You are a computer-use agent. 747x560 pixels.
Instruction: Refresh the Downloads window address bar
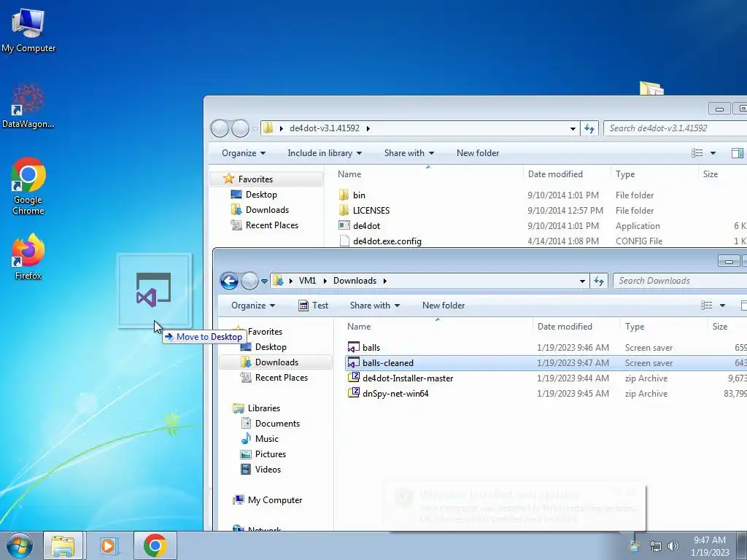599,281
